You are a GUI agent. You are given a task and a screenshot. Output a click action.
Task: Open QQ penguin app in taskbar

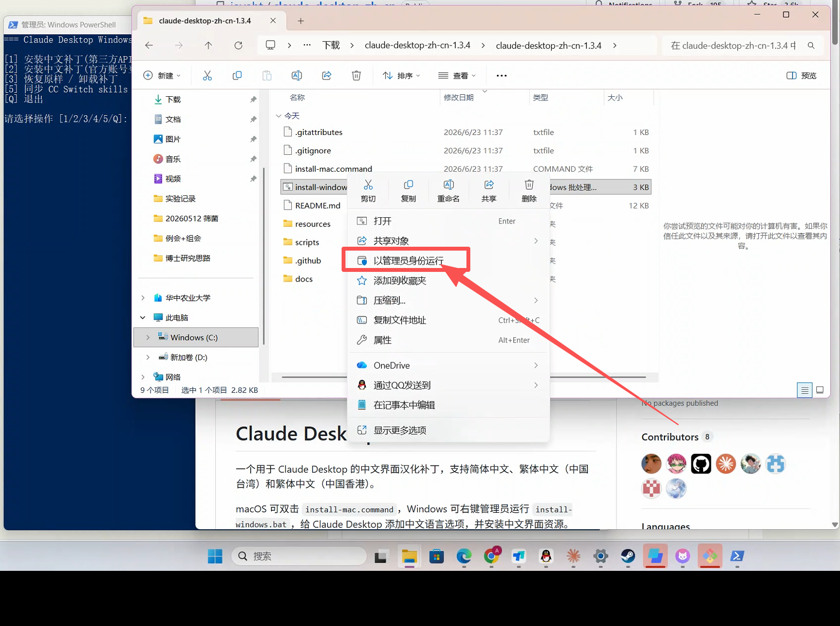coord(546,556)
